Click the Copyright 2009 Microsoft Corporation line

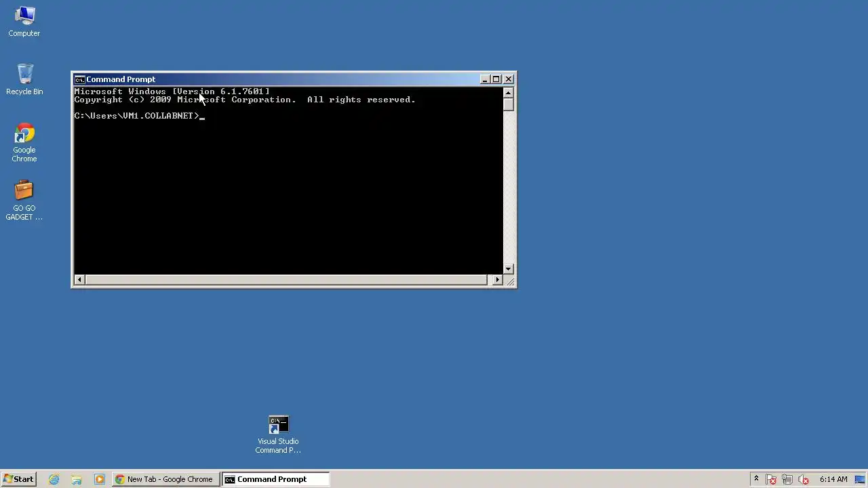245,100
